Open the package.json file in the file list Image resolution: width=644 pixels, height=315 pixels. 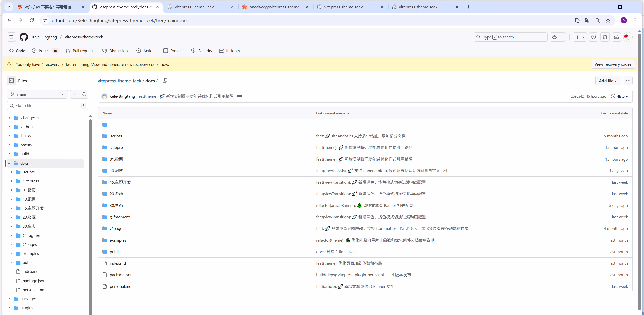pos(121,275)
